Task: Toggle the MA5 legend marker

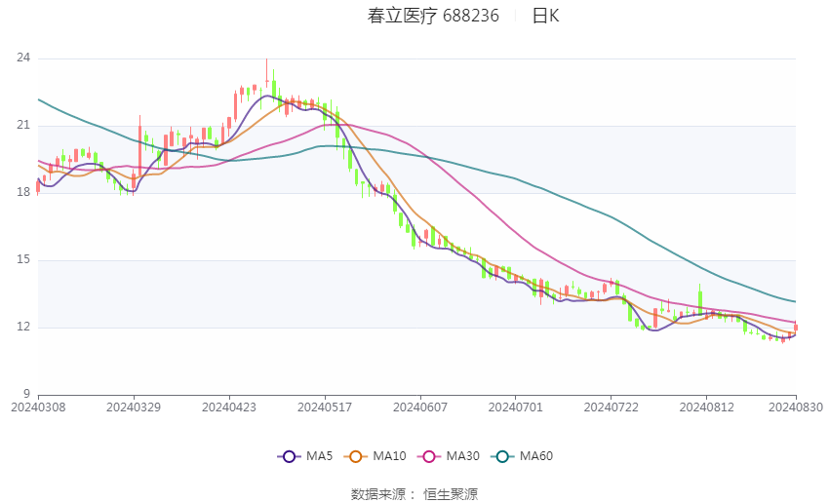Action: [x=289, y=456]
